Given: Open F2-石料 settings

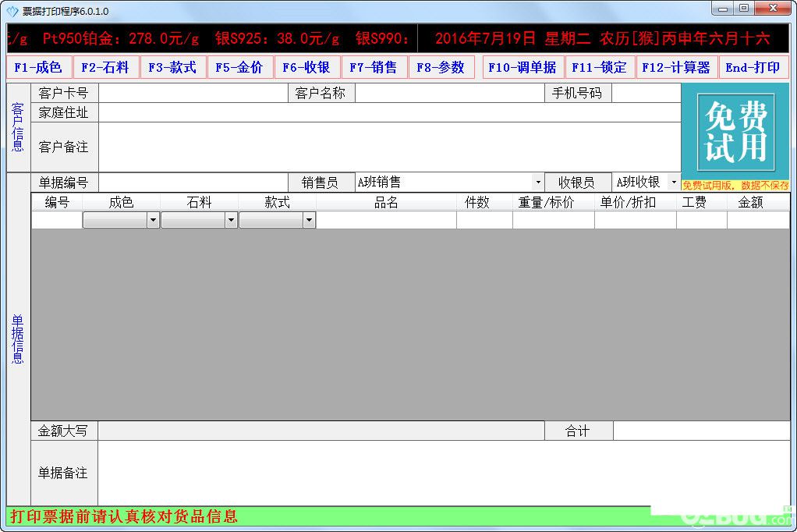Looking at the screenshot, I should pos(106,67).
